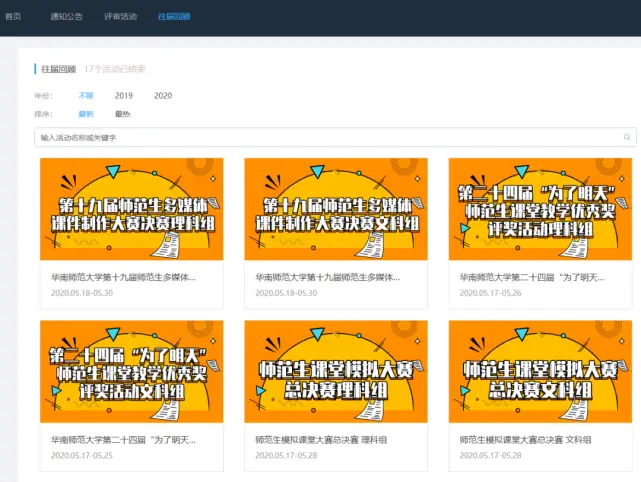Open 第十九届多媒体课件制作大赛决赛理科组 thumbnail
Image resolution: width=641 pixels, height=482 pixels.
pyautogui.click(x=132, y=209)
